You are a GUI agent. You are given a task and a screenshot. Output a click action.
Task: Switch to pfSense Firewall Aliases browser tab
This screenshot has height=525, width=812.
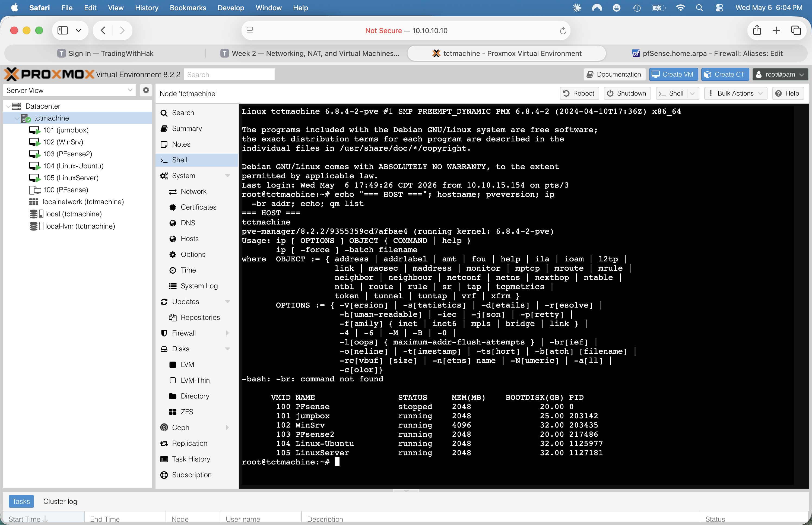(707, 53)
